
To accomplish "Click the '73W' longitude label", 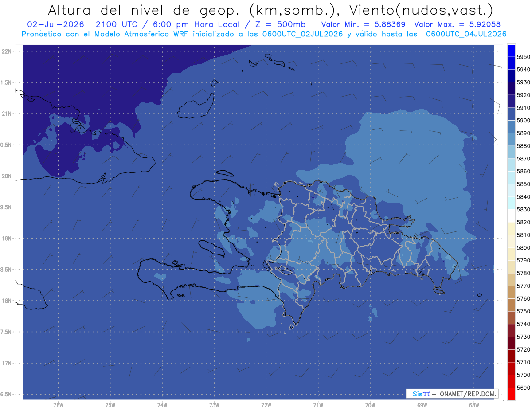I will 214,405.
